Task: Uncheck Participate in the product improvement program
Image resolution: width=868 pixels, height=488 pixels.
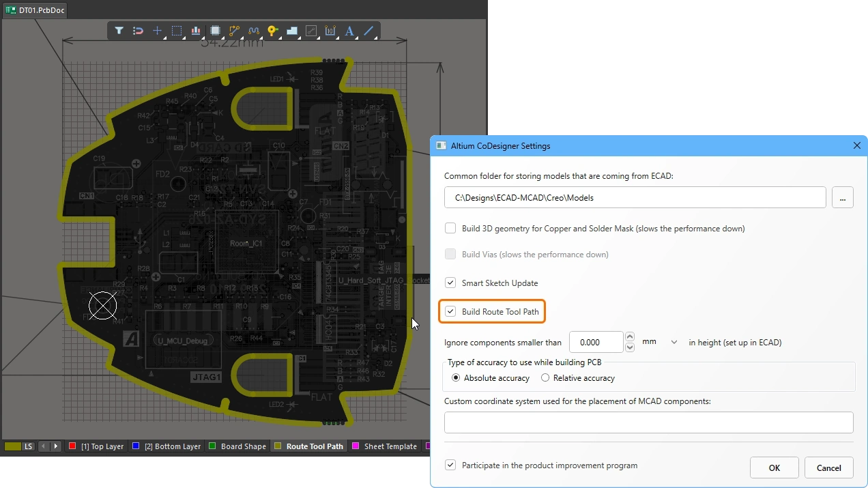Action: click(x=450, y=465)
